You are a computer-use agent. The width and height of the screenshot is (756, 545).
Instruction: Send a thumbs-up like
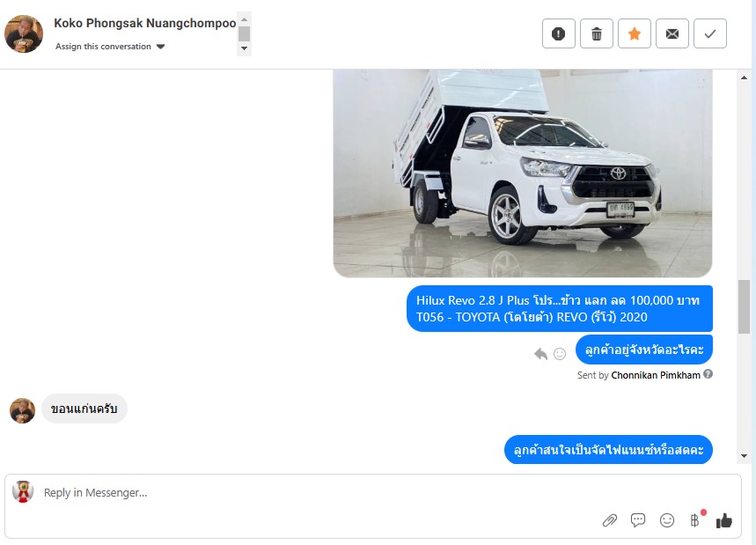point(723,520)
